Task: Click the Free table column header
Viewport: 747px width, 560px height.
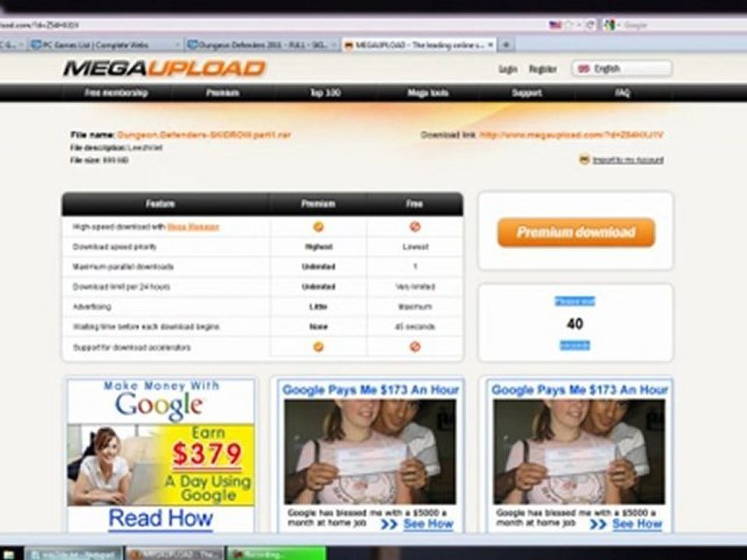Action: 415,204
